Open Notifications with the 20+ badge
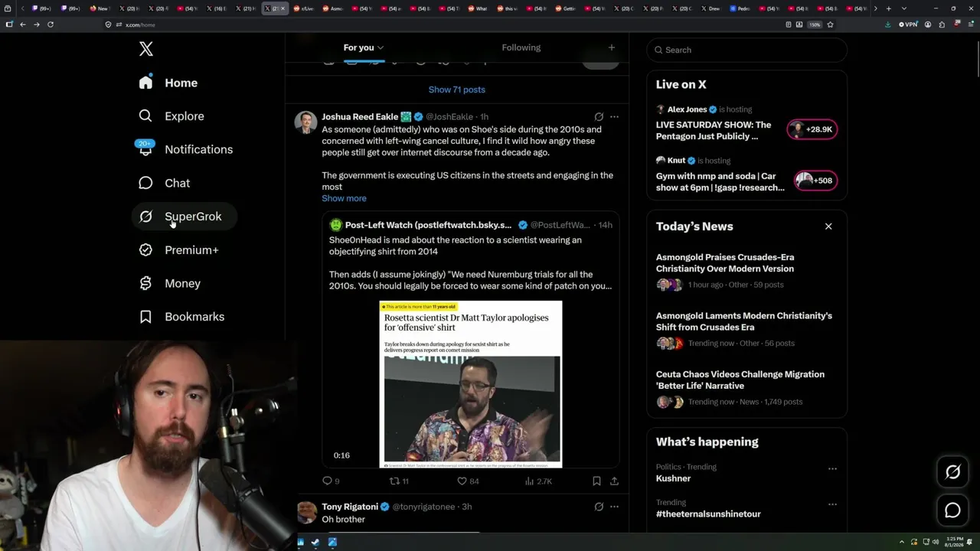 click(185, 149)
